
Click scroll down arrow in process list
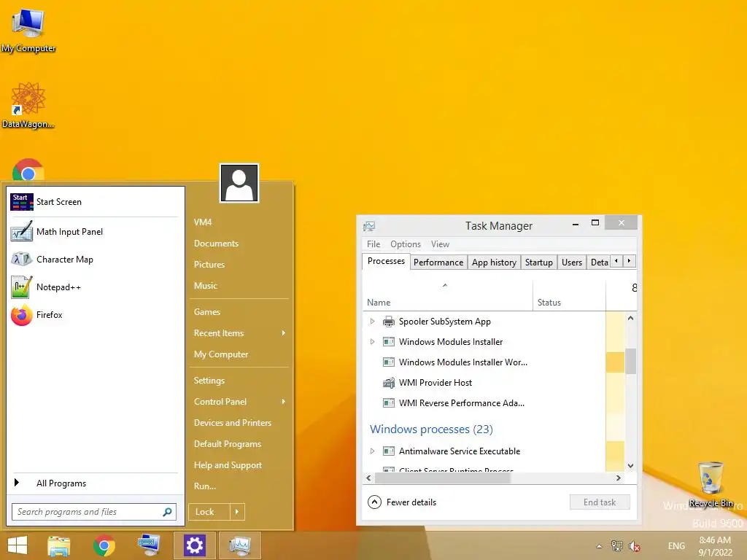(x=630, y=466)
